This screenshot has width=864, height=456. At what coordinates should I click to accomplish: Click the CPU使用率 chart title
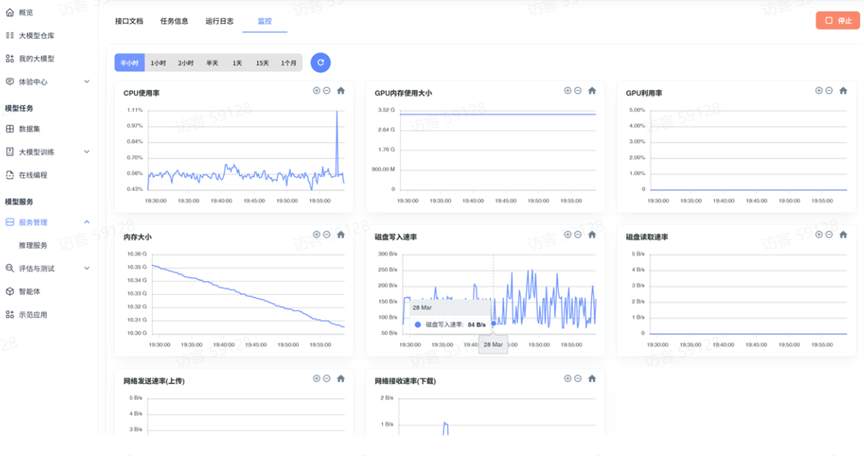pos(142,93)
